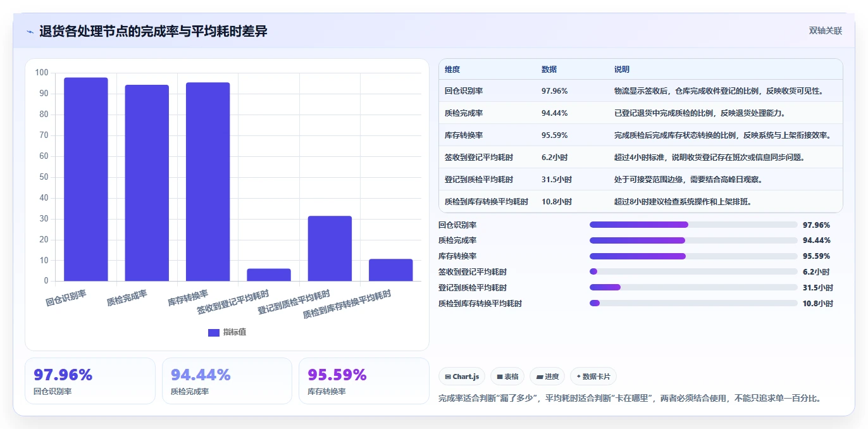
Task: Open the 97.96% 回仓识别率 data card
Action: pyautogui.click(x=90, y=381)
